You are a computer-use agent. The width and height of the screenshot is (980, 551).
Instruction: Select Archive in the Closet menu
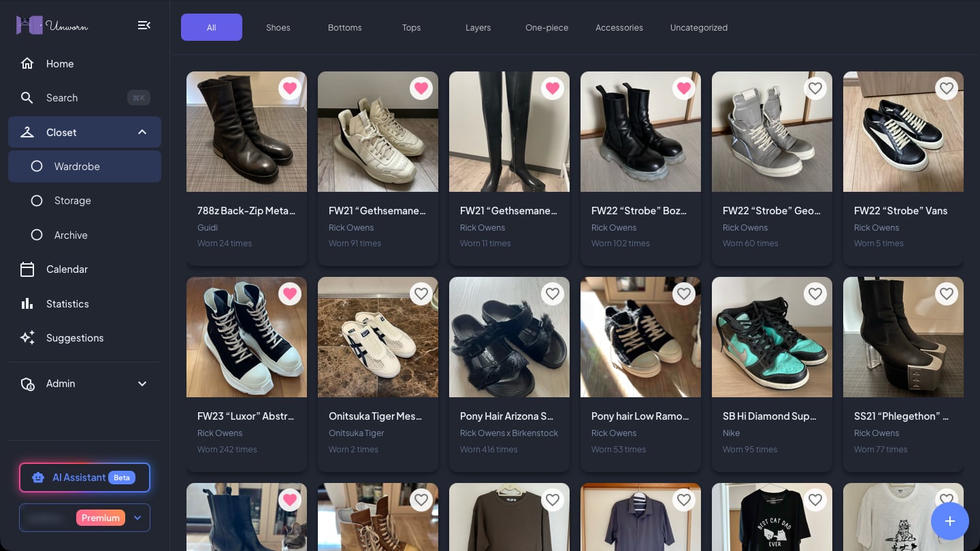click(84, 235)
